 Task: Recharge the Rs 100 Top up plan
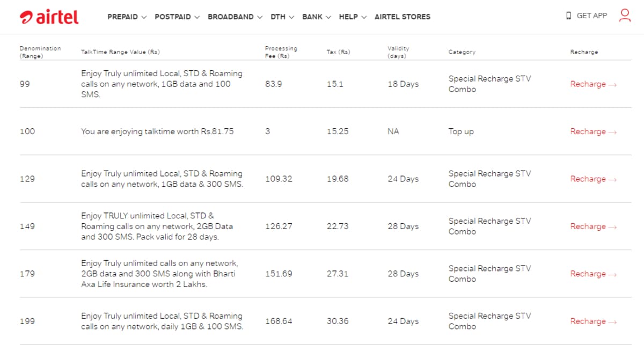587,131
